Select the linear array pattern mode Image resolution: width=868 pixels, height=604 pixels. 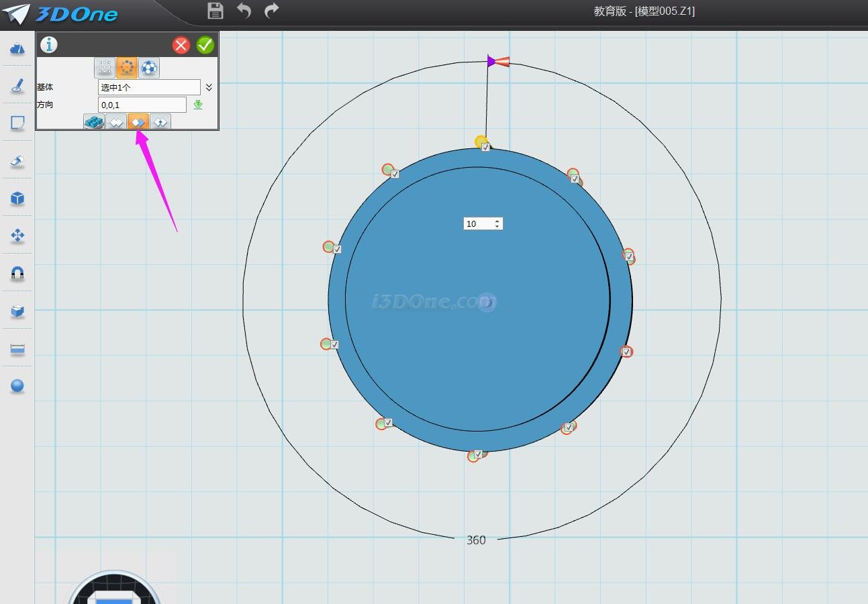[x=105, y=68]
